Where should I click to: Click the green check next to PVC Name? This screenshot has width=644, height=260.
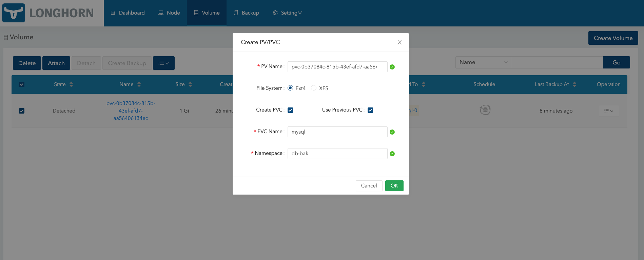tap(392, 132)
